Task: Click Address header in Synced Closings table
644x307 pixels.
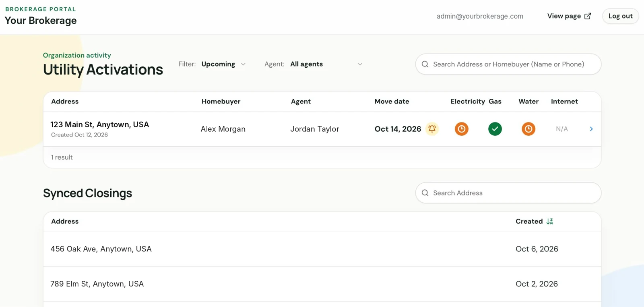Action: (x=65, y=221)
